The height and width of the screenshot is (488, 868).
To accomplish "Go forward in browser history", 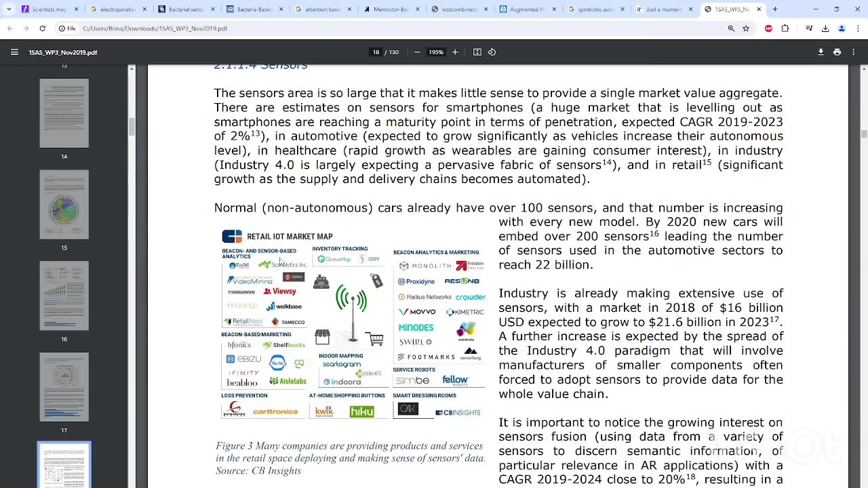I will (x=26, y=28).
